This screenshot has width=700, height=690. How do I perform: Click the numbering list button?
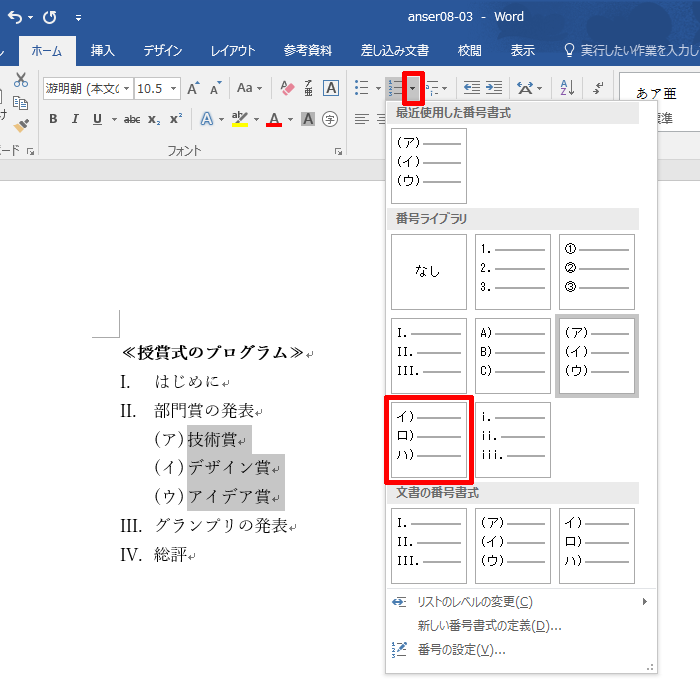tap(395, 88)
